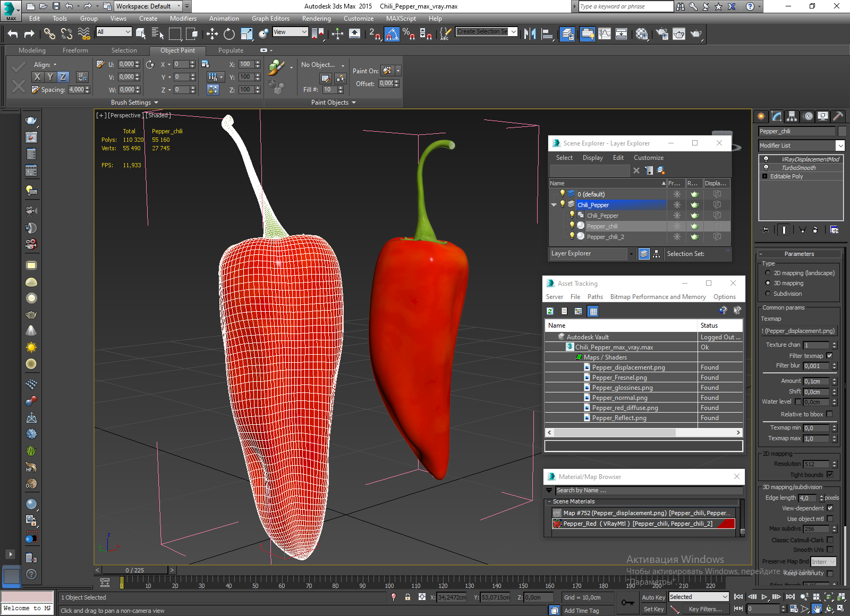Activate the Select and Link tool

click(49, 34)
